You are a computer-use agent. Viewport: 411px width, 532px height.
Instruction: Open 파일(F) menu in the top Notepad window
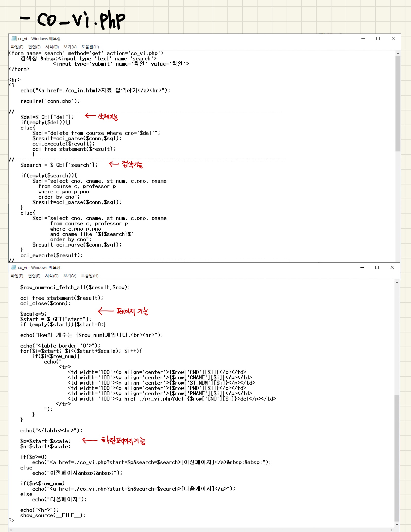coord(17,47)
